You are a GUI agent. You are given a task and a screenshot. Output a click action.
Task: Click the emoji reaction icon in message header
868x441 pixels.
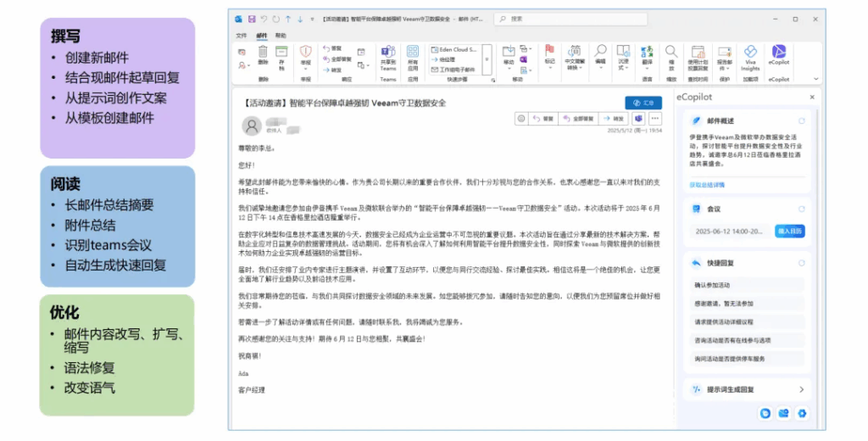click(521, 119)
